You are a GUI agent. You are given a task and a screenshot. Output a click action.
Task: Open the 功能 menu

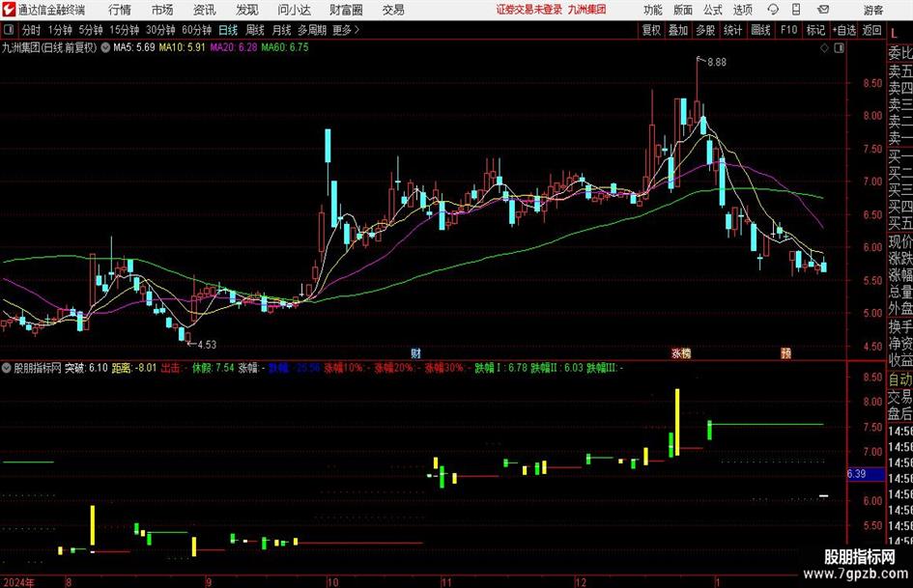tap(653, 10)
